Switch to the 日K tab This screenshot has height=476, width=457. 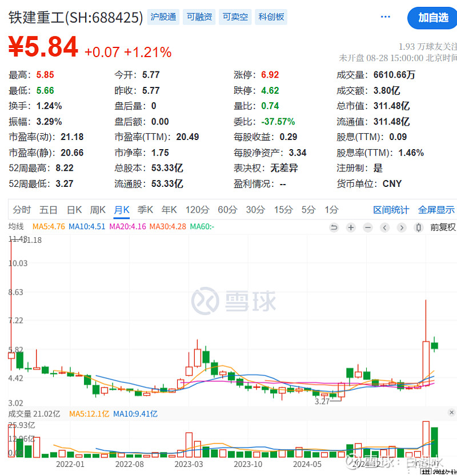[x=74, y=210]
